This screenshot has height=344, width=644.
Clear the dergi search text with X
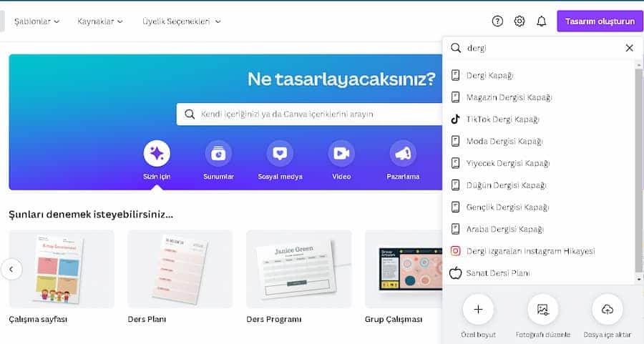(x=629, y=48)
